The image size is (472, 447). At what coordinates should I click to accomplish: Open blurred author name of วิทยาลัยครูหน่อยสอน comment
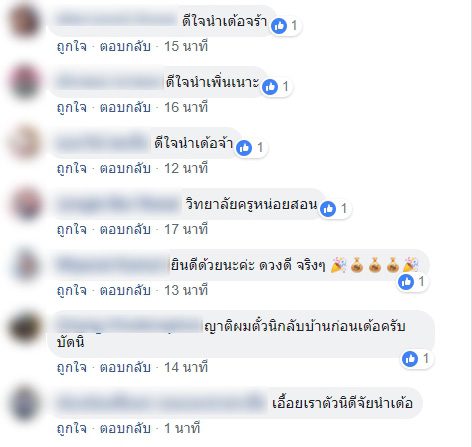[118, 204]
